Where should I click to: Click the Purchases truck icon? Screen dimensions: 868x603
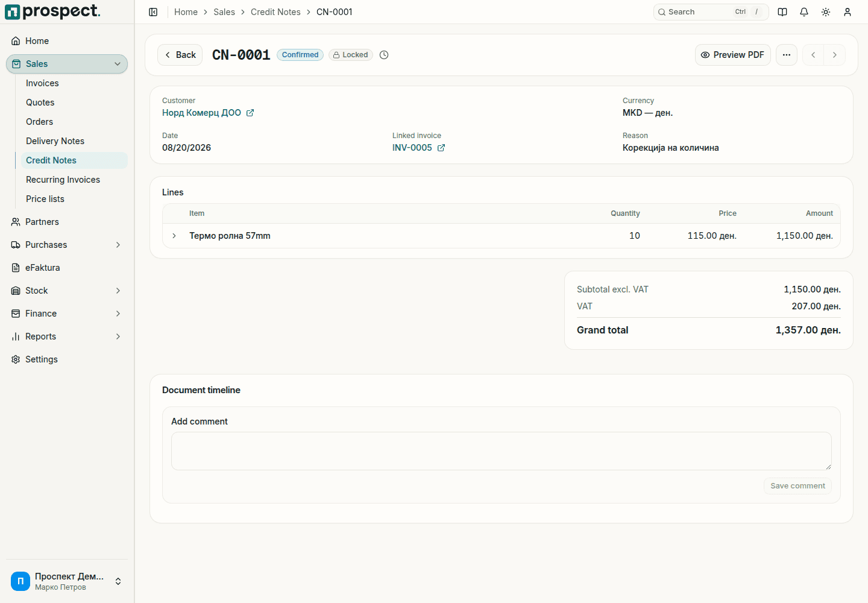pyautogui.click(x=16, y=245)
